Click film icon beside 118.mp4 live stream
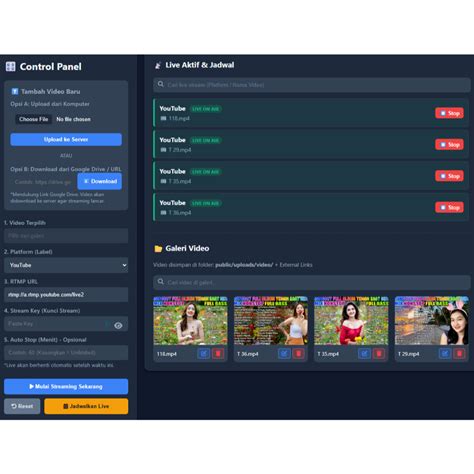 coord(163,118)
